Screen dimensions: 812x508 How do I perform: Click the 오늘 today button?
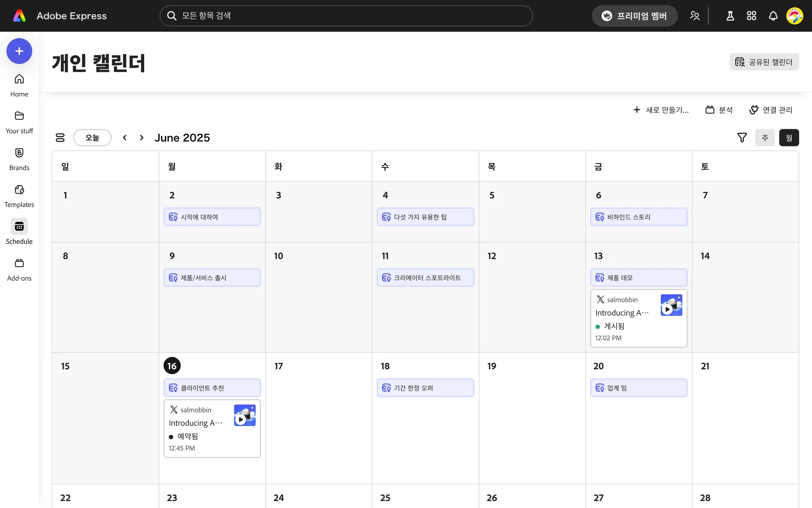click(x=92, y=138)
